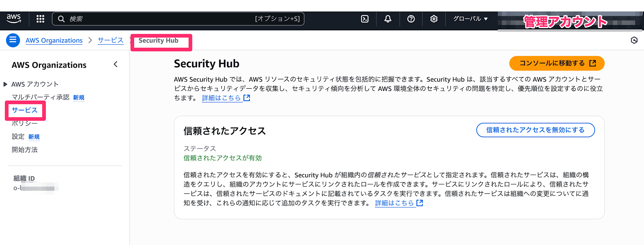This screenshot has height=245, width=644.
Task: Click 信頼されたアクセスを無効にする button
Action: point(535,130)
